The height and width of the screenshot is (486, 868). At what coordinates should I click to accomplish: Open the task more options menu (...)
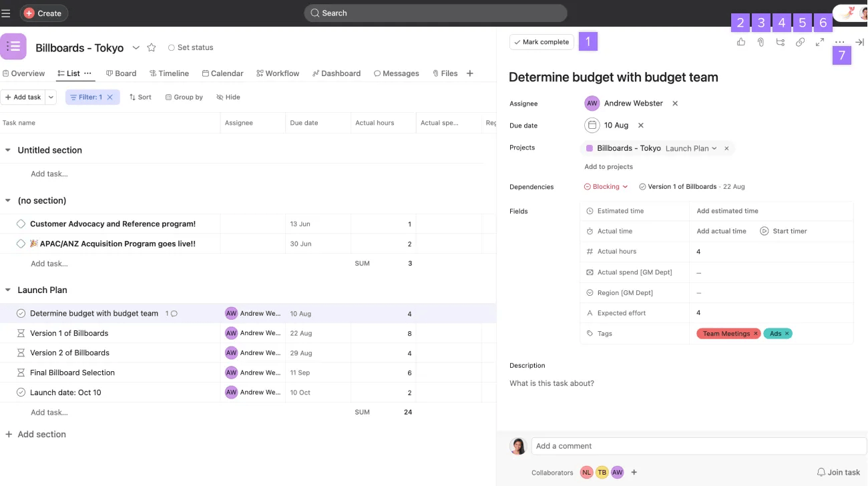click(x=840, y=41)
